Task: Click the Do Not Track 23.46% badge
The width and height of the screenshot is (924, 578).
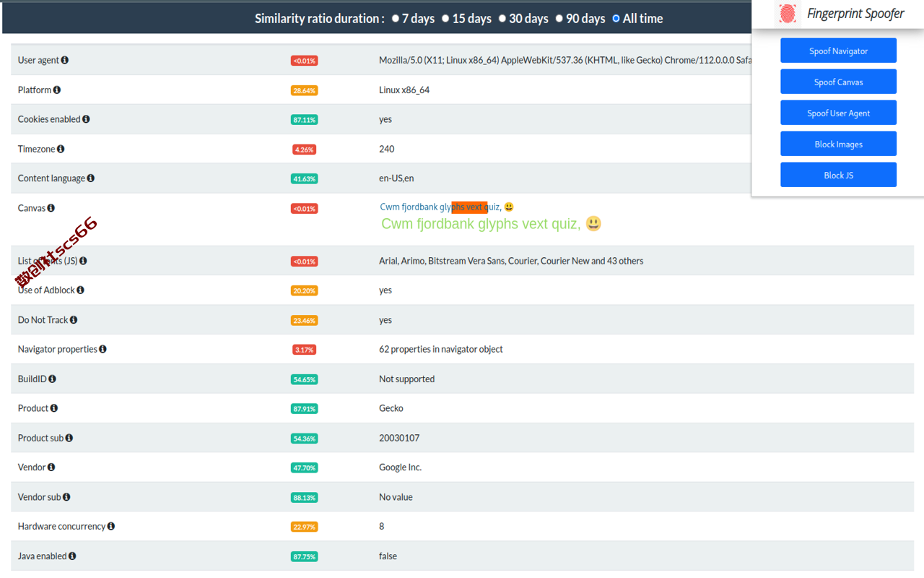Action: [304, 320]
